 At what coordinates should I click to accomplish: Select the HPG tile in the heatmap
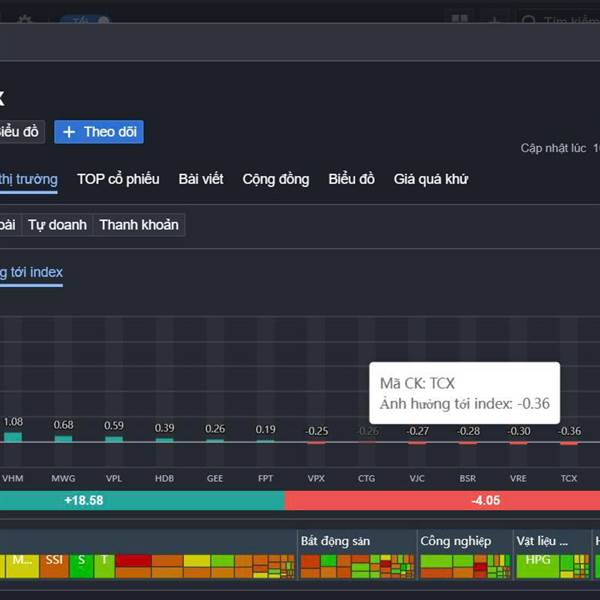(538, 561)
